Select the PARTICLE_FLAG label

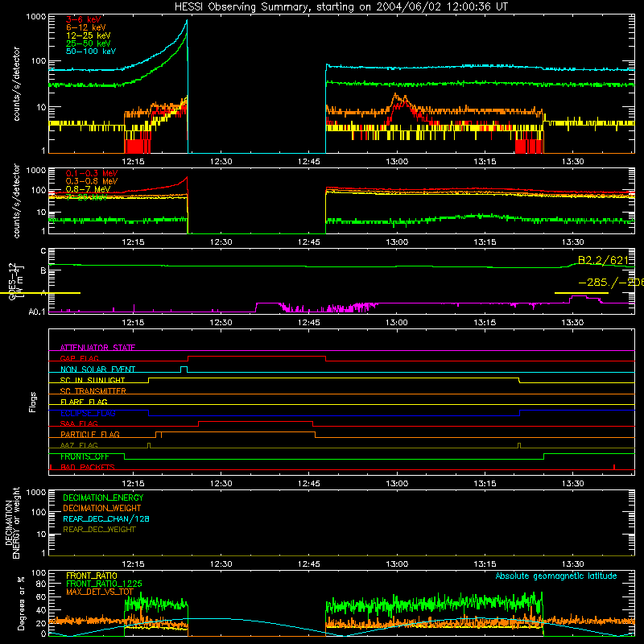coord(90,434)
